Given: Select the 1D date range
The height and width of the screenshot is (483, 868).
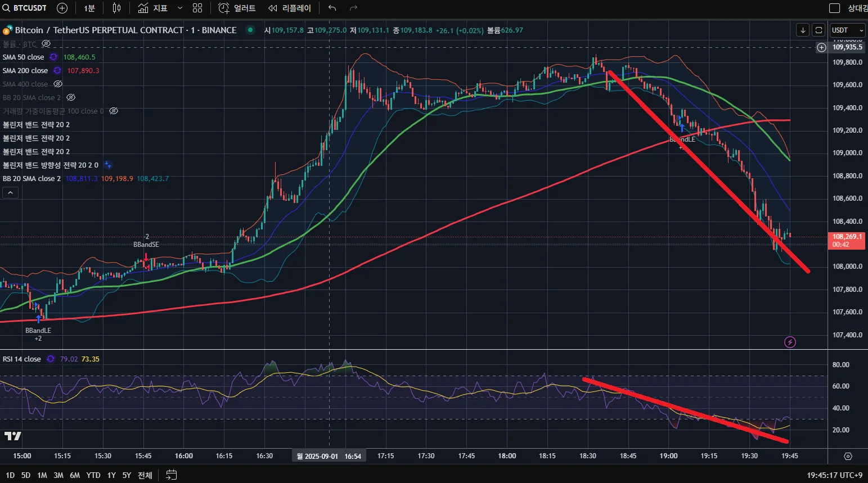Looking at the screenshot, I should click(x=10, y=475).
